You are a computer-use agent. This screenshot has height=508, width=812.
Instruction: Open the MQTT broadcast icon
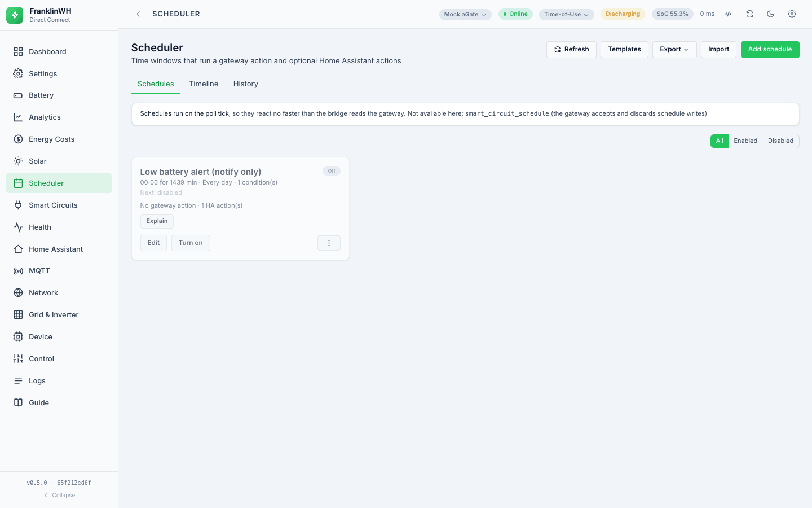(x=18, y=271)
